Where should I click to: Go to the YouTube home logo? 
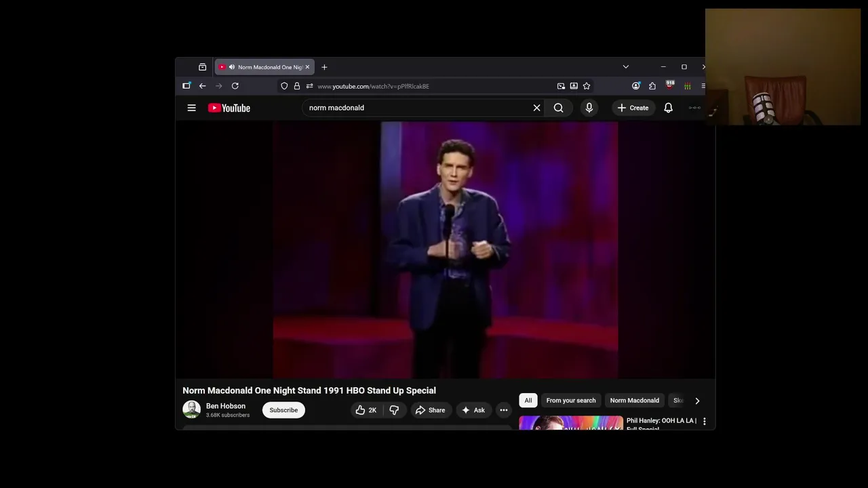229,108
